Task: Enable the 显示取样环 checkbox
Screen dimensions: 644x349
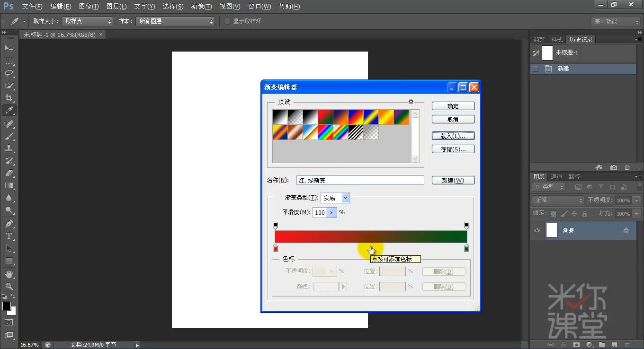Action: (x=227, y=21)
